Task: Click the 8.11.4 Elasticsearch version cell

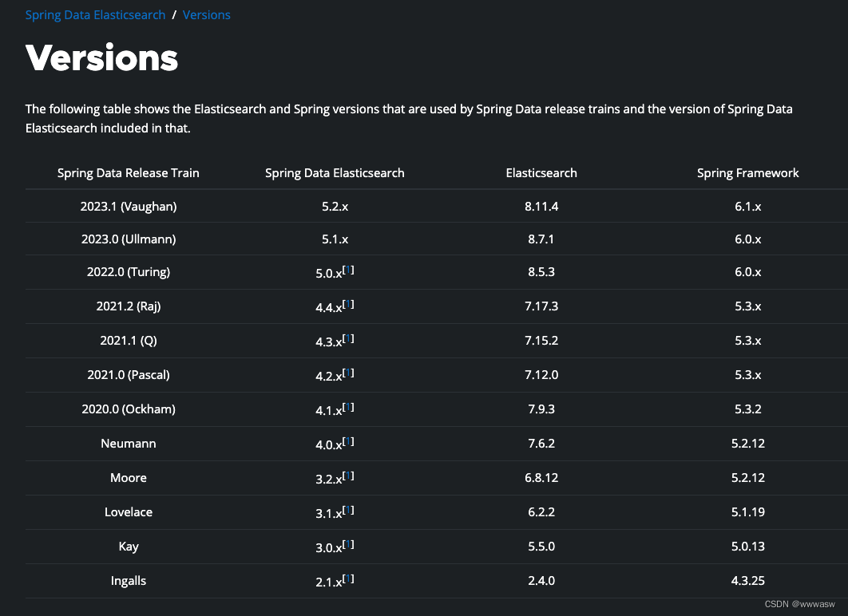Action: (541, 207)
